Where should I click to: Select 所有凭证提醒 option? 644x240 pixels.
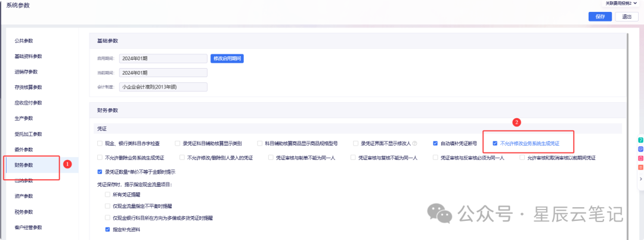107,194
